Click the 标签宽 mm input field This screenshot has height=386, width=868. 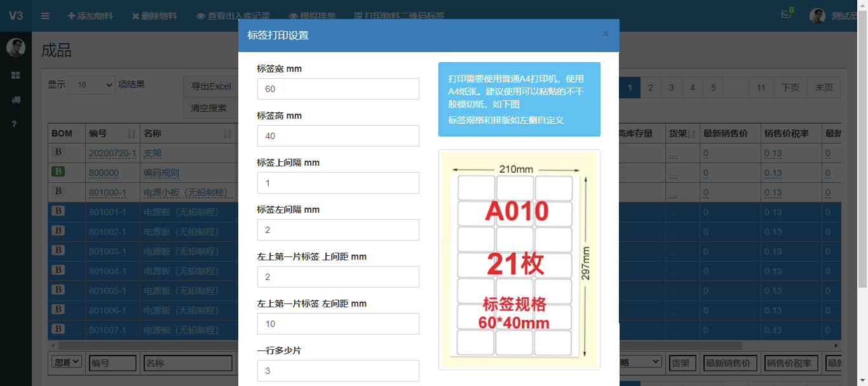pyautogui.click(x=338, y=89)
